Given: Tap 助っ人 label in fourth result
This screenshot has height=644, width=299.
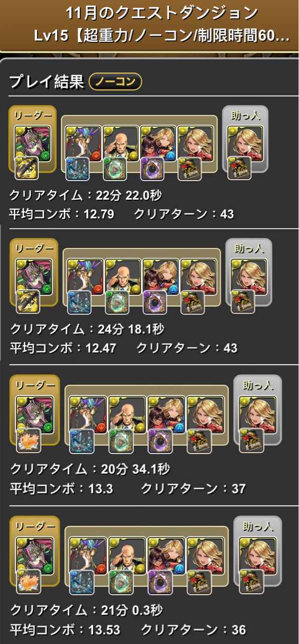Looking at the screenshot, I should tap(257, 526).
